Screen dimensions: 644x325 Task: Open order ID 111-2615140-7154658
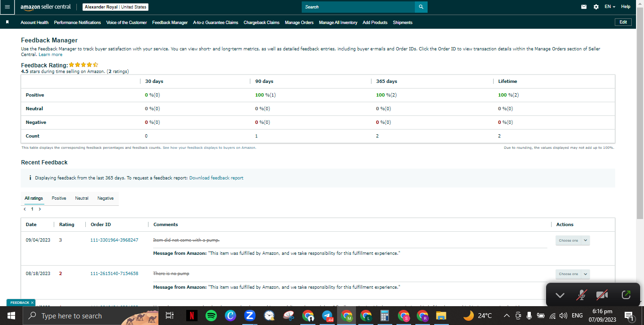(x=114, y=273)
